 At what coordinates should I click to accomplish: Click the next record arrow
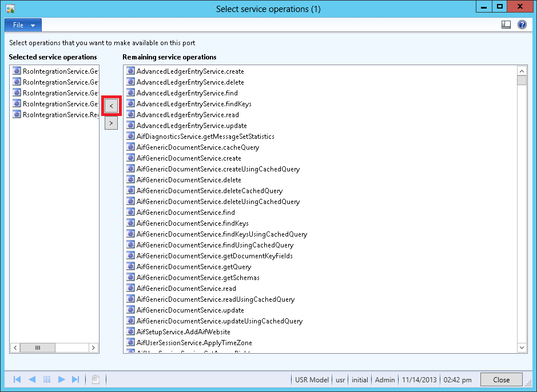[x=61, y=379]
